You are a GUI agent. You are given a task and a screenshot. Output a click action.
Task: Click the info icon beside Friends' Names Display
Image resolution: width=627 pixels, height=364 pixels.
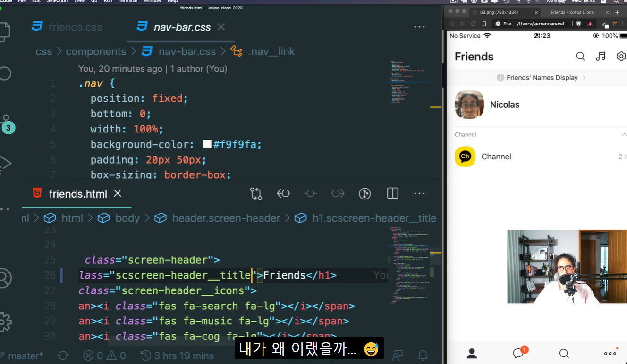[x=500, y=78]
